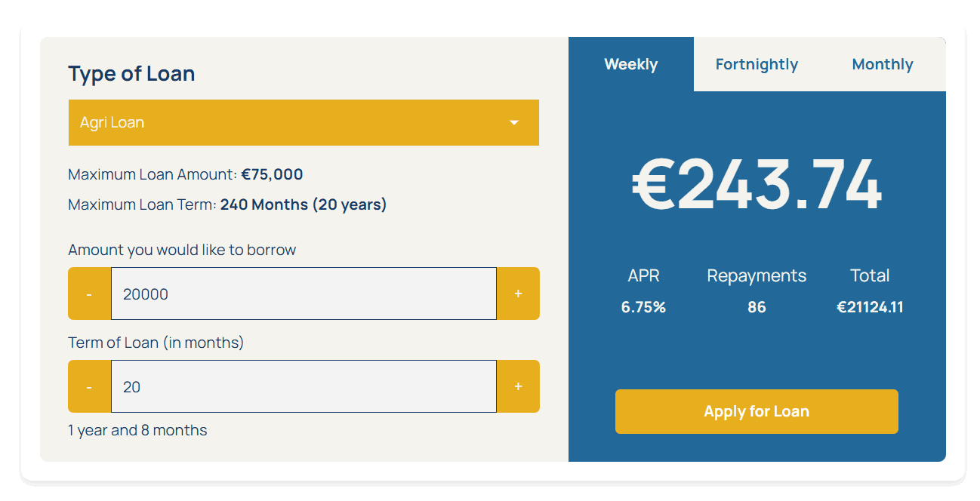Click the Repayments count of 86

click(x=757, y=307)
